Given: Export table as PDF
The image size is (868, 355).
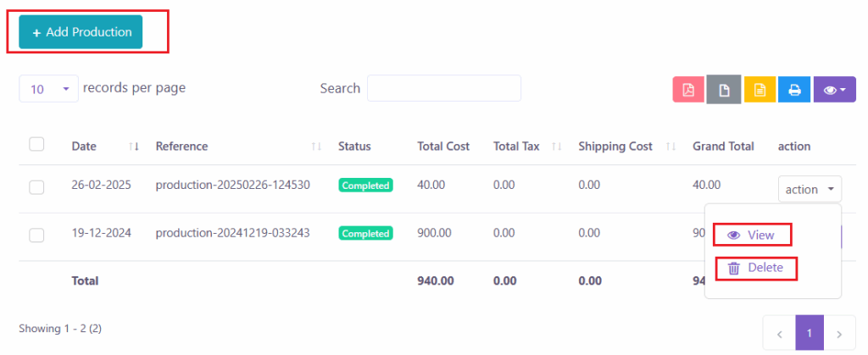Looking at the screenshot, I should point(688,90).
